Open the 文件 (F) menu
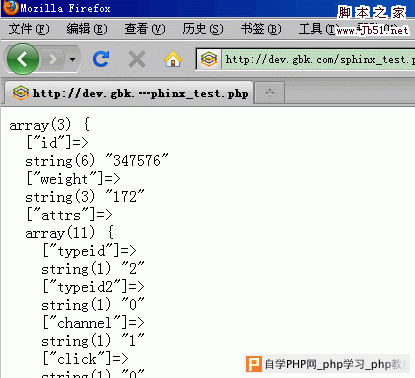Screen dimensions: 415x378 pos(29,29)
